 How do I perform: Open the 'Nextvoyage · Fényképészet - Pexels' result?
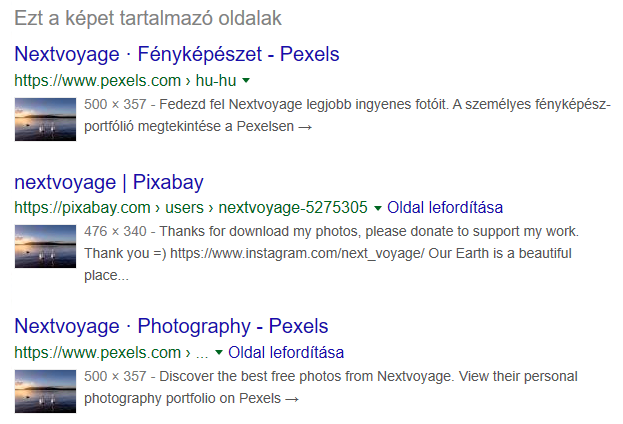pyautogui.click(x=177, y=54)
